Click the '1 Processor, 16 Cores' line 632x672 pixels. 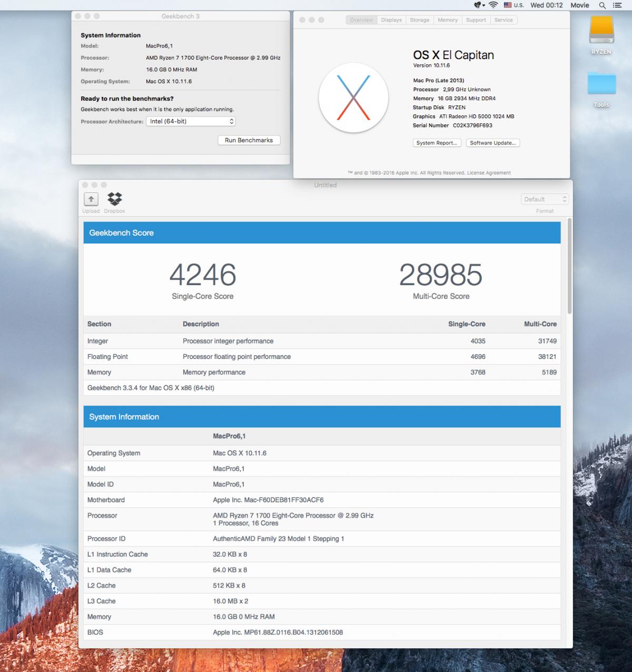tap(245, 523)
